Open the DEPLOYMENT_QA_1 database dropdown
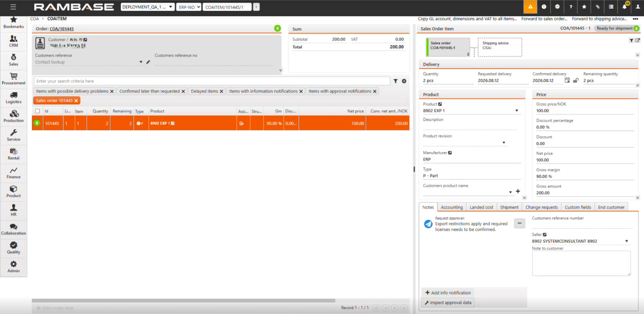The height and width of the screenshot is (314, 644). pyautogui.click(x=148, y=7)
